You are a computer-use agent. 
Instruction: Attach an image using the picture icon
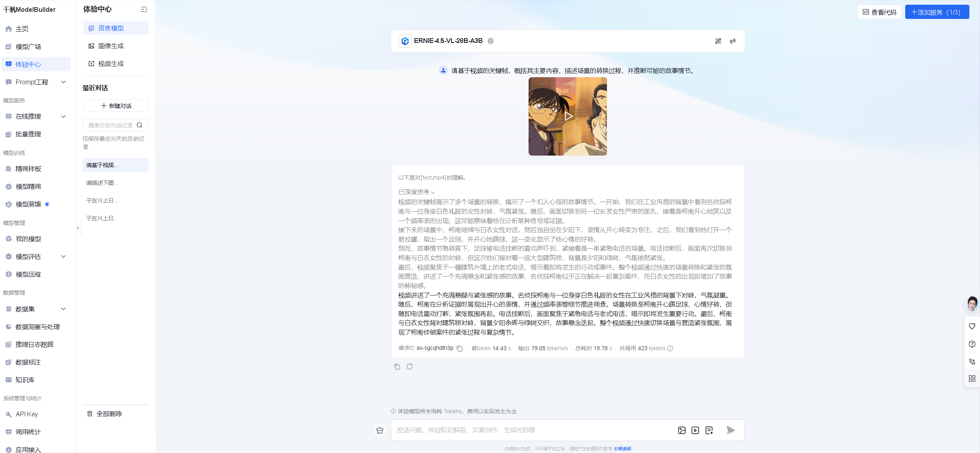click(682, 431)
